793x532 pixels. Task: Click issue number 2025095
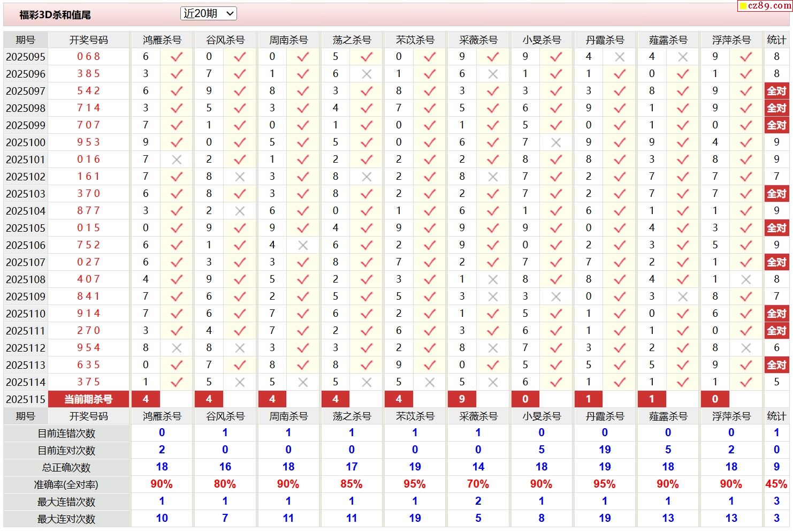point(26,57)
